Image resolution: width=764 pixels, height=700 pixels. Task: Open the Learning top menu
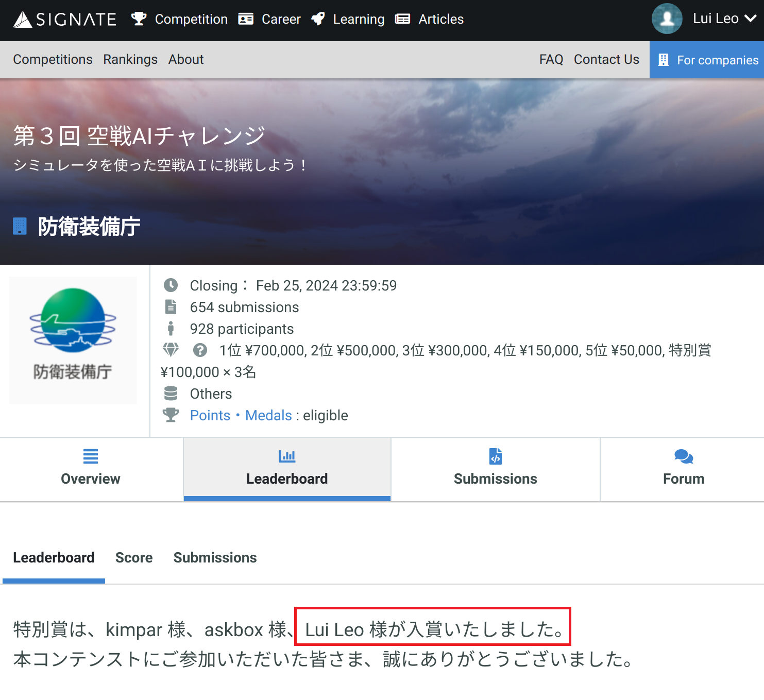pos(348,19)
